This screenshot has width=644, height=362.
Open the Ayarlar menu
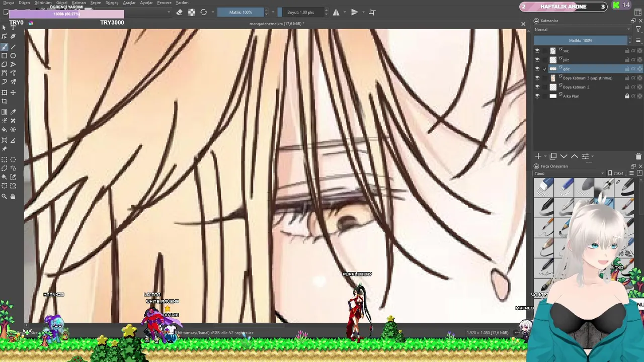tap(146, 3)
